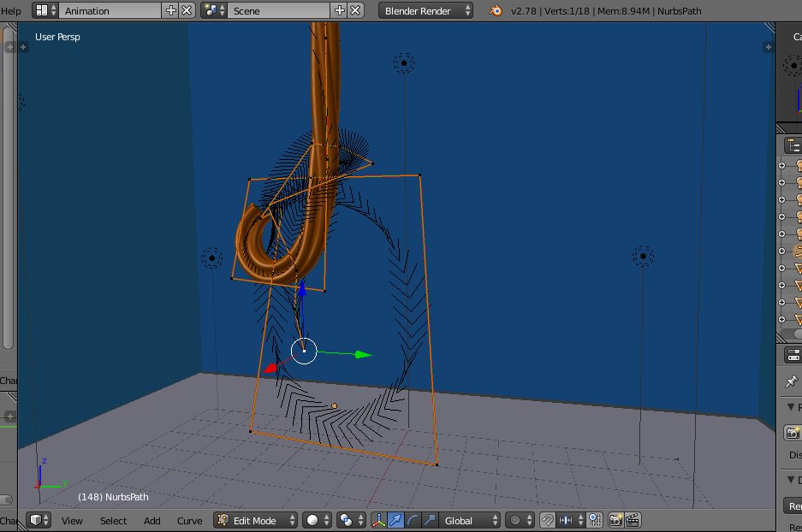802x532 pixels.
Task: Open the screen layout browser beside Animation
Action: (45, 11)
